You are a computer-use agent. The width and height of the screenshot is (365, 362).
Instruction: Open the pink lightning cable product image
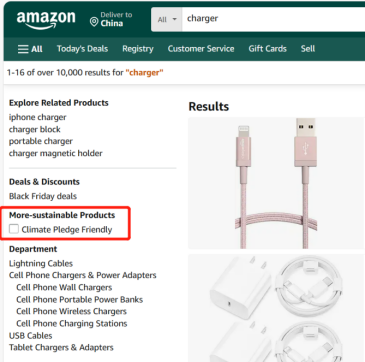(x=276, y=183)
